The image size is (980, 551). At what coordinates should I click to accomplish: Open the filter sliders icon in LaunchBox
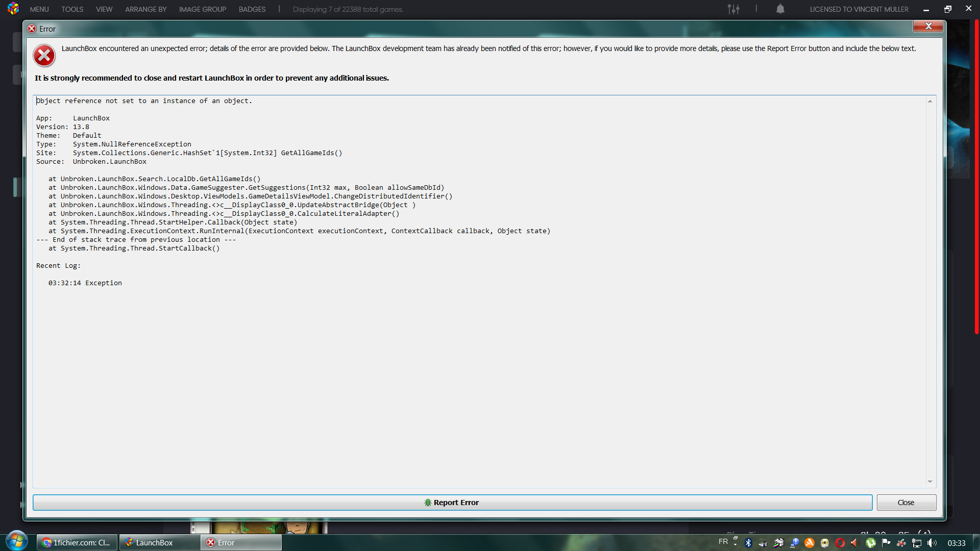(733, 9)
